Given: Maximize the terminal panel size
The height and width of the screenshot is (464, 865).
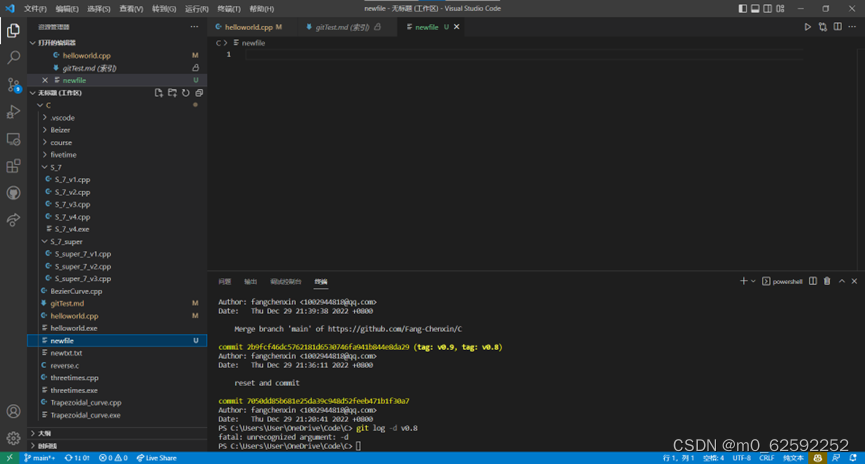Looking at the screenshot, I should pyautogui.click(x=842, y=281).
